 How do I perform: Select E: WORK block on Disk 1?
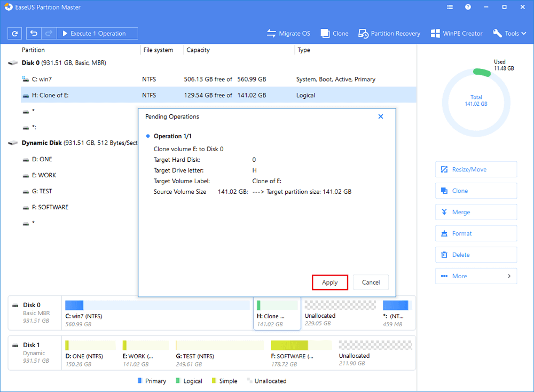[x=145, y=353]
